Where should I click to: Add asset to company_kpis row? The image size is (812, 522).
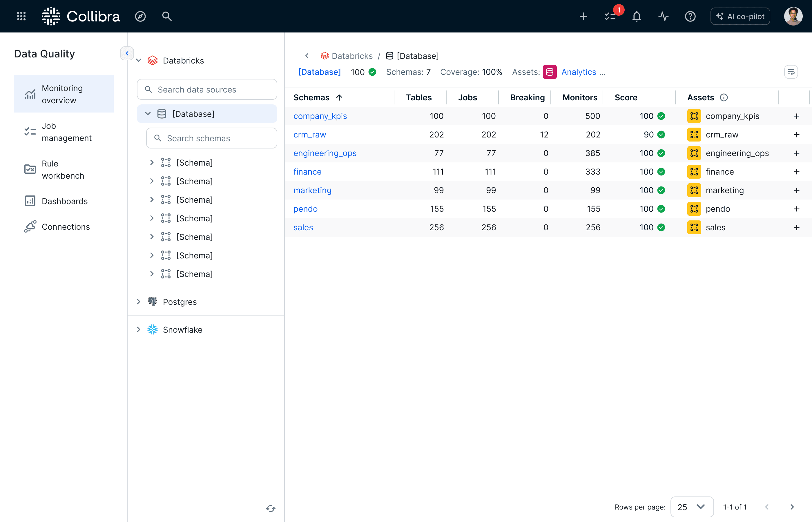tap(796, 116)
